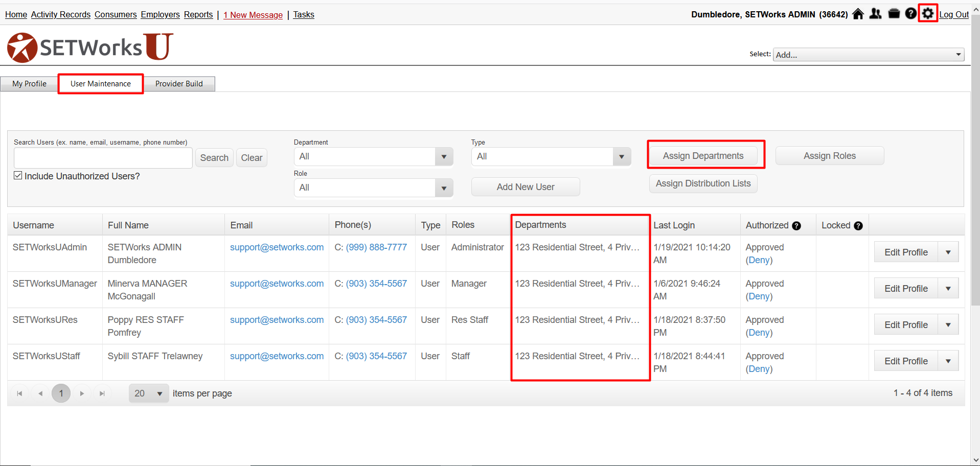Click email link for Minerva McGonagall

point(277,284)
